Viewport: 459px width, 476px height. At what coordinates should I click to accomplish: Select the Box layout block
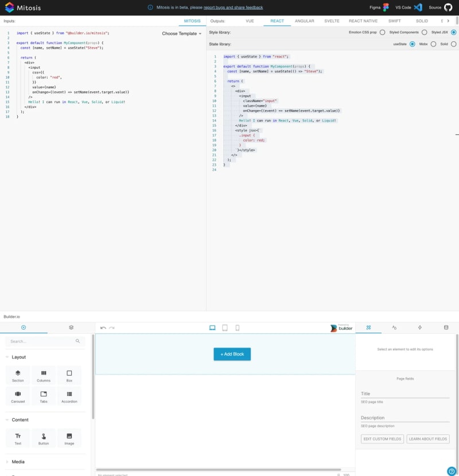pyautogui.click(x=69, y=376)
